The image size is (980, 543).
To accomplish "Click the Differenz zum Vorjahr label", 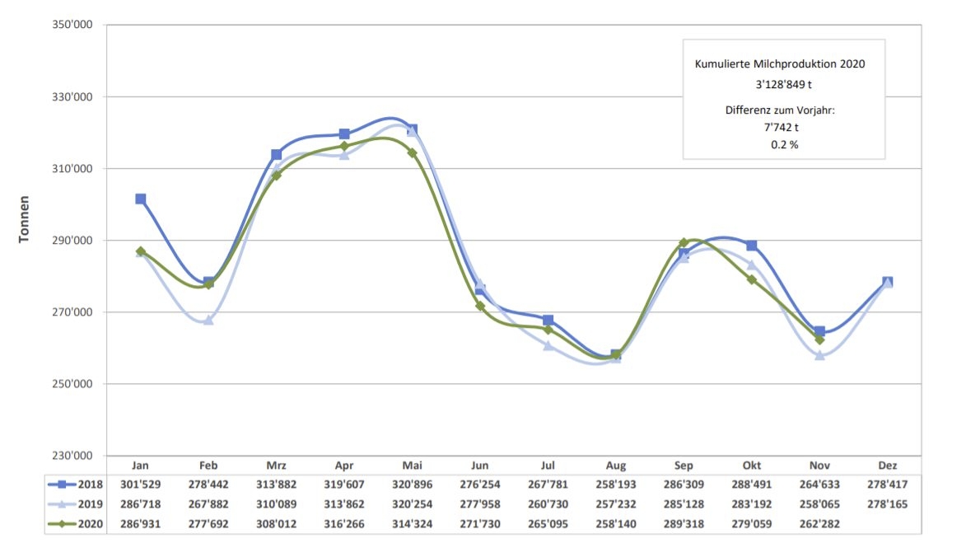I will pos(780,110).
